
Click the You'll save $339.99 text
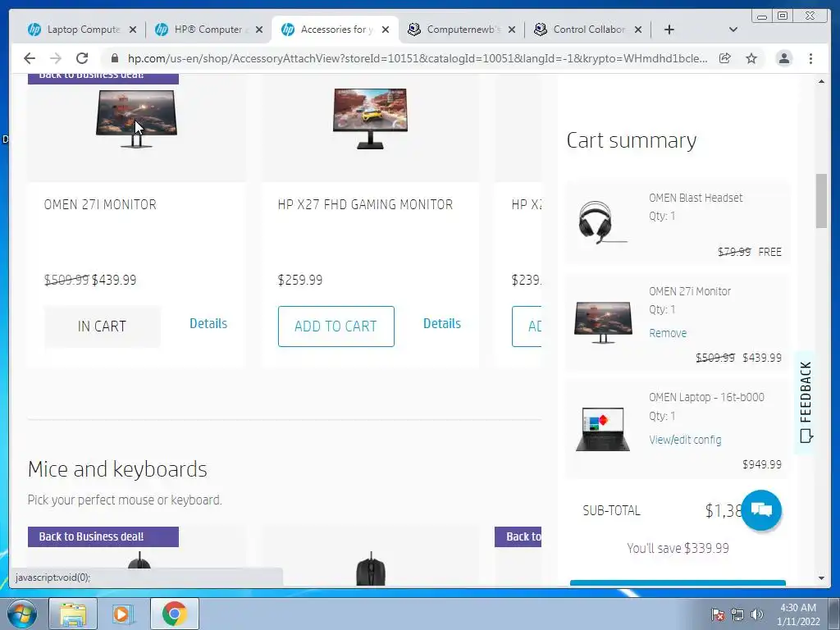(x=678, y=548)
